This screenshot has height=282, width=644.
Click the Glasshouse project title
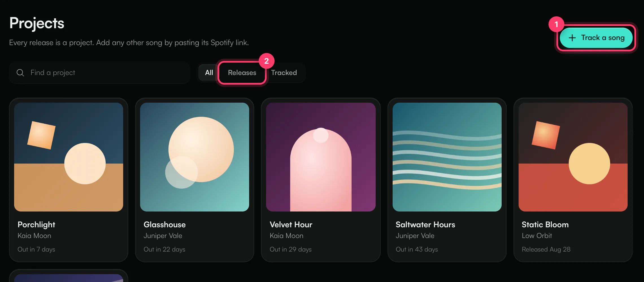pos(165,225)
